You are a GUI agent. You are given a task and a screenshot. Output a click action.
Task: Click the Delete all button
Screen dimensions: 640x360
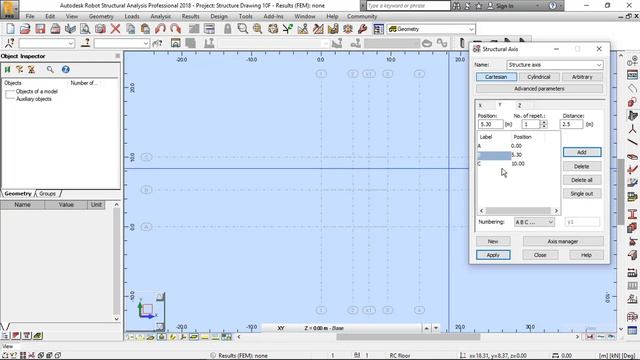pyautogui.click(x=582, y=180)
